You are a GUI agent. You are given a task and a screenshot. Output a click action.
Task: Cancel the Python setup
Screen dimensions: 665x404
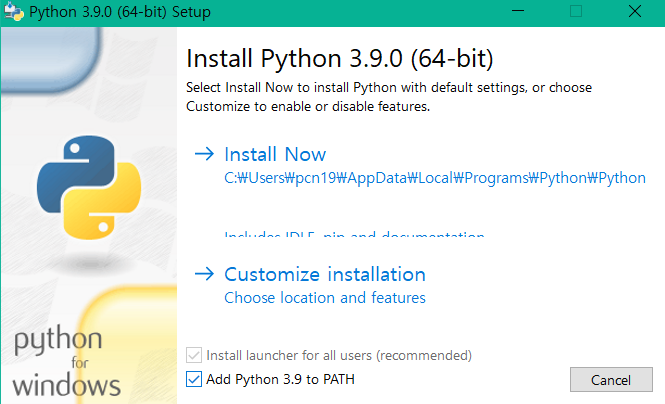611,379
